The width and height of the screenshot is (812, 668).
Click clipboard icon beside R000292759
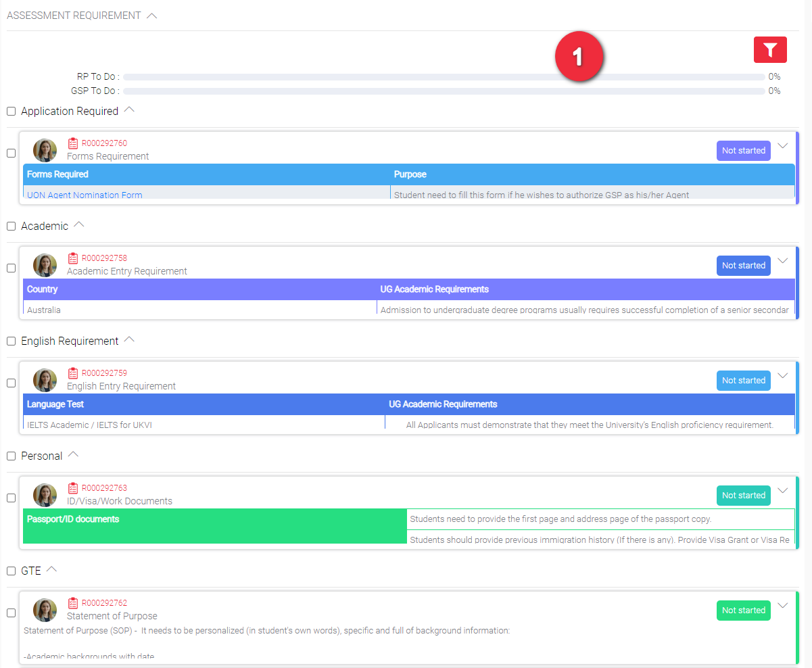(x=73, y=373)
